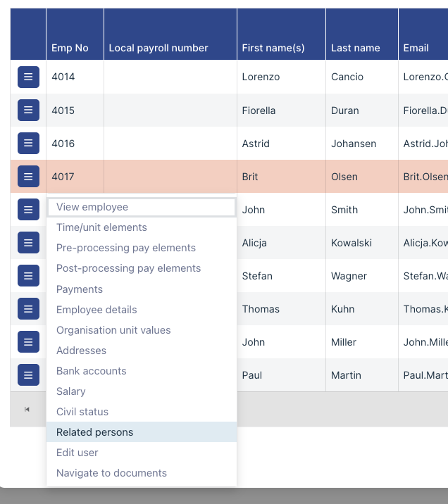The height and width of the screenshot is (504, 448).
Task: Click the hamburger menu icon for Astrid Johansen
Action: 28,143
